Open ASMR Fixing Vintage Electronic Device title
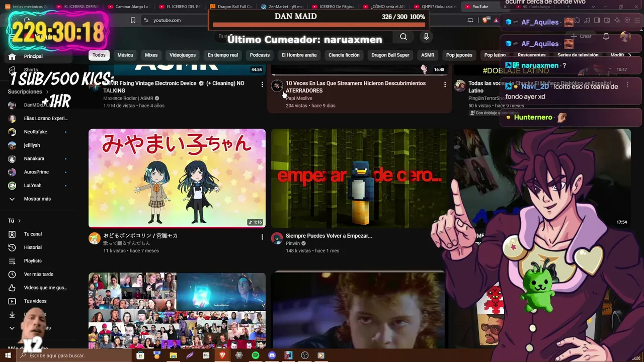The height and width of the screenshot is (362, 644). (x=174, y=87)
